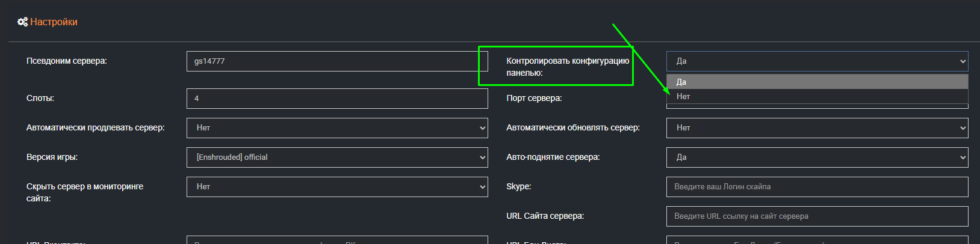Open the Автоматически продлевать сервер dropdown

pos(336,128)
